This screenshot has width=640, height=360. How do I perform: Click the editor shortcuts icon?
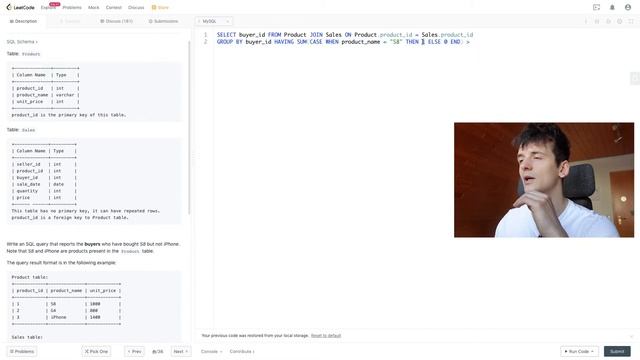coord(597,21)
